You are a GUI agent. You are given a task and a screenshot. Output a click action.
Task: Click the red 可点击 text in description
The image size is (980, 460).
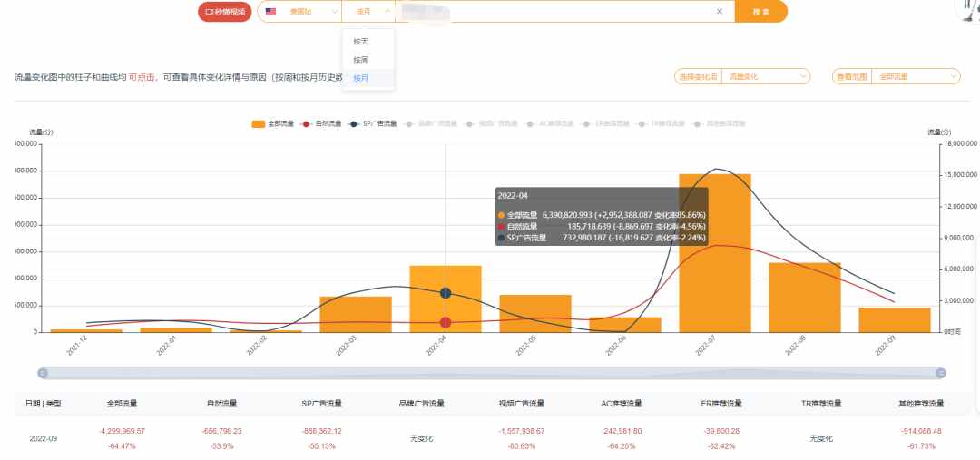coord(142,77)
